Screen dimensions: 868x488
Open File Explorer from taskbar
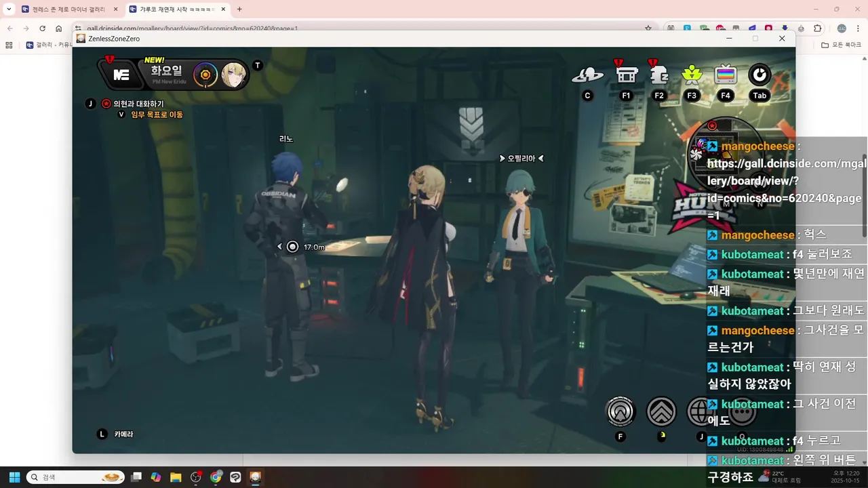[x=176, y=477]
